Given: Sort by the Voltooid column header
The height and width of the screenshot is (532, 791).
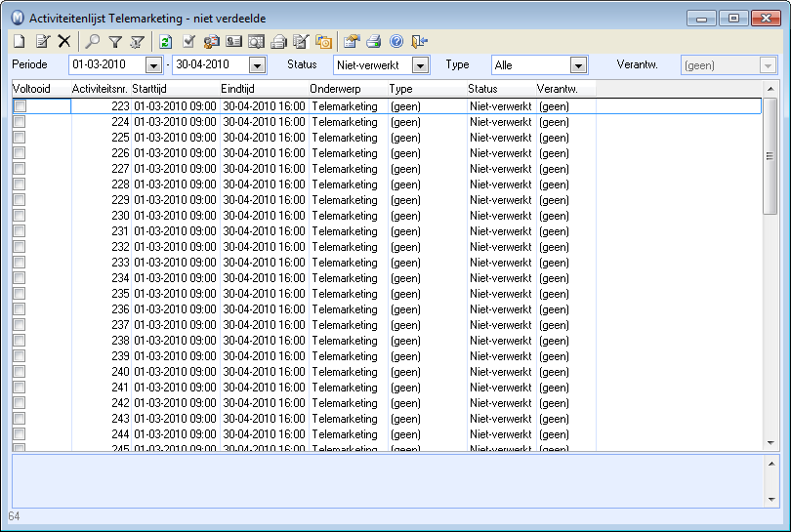Looking at the screenshot, I should point(41,89).
